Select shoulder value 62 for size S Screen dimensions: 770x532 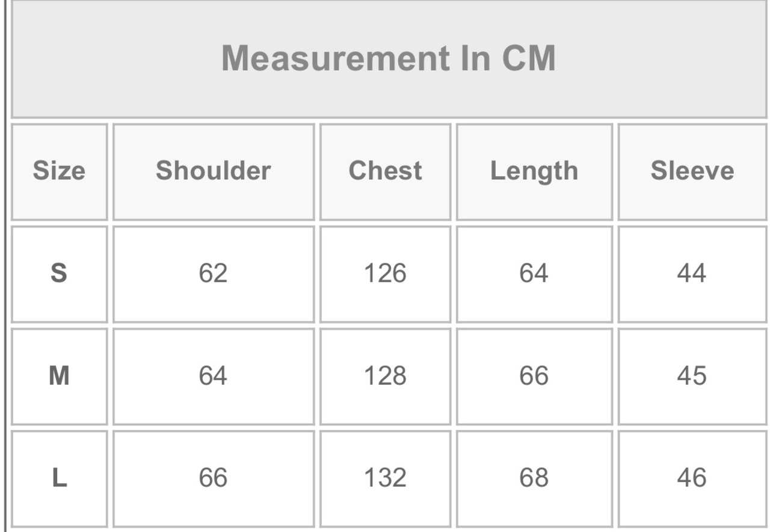(213, 274)
